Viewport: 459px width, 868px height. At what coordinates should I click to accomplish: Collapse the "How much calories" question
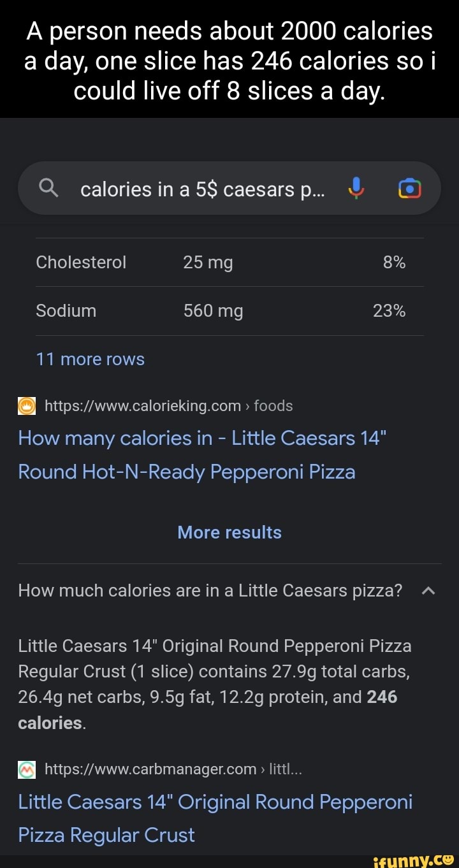[210, 591]
